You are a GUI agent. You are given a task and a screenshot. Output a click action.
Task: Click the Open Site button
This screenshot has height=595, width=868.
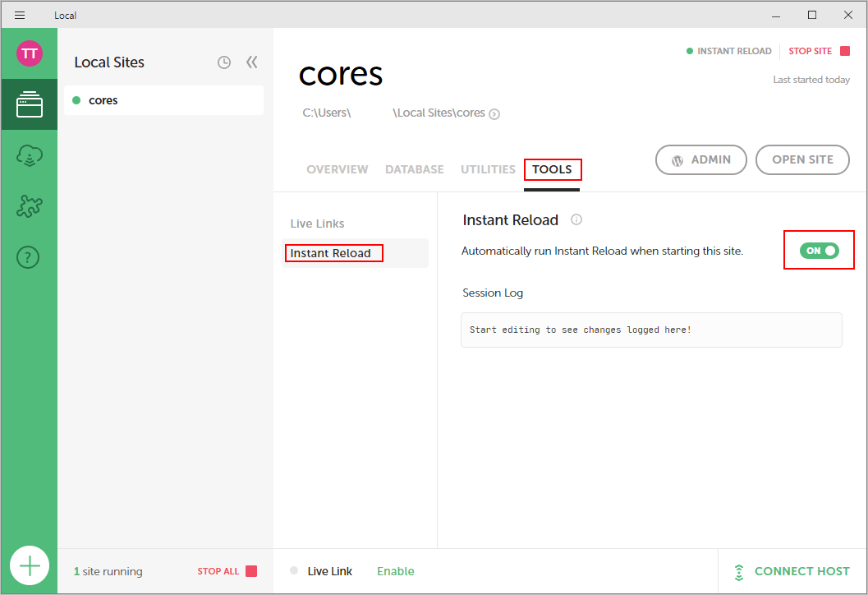[802, 159]
